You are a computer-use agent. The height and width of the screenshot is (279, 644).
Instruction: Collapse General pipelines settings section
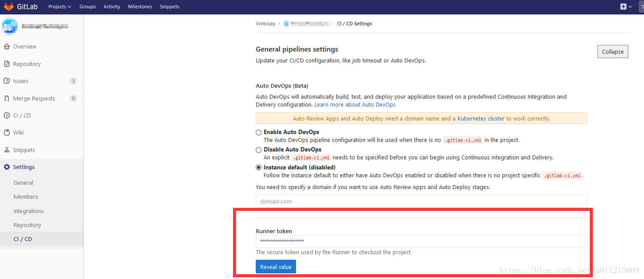(613, 52)
